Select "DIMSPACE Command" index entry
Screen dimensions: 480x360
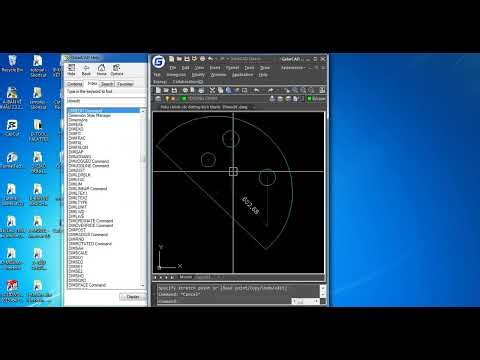point(87,285)
